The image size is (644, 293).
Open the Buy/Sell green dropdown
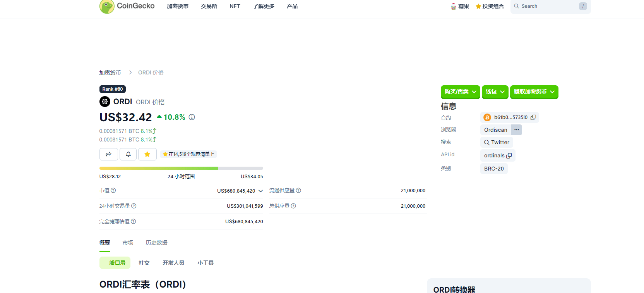pyautogui.click(x=460, y=92)
